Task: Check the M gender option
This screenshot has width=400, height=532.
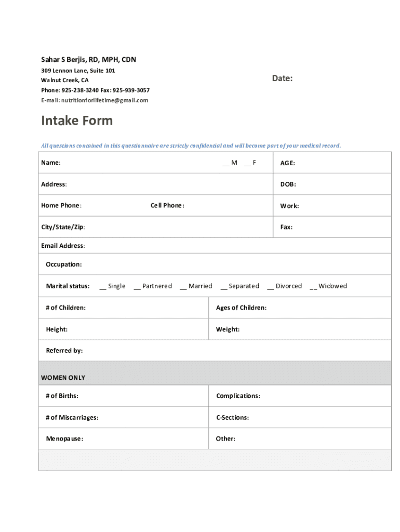Action: 226,163
